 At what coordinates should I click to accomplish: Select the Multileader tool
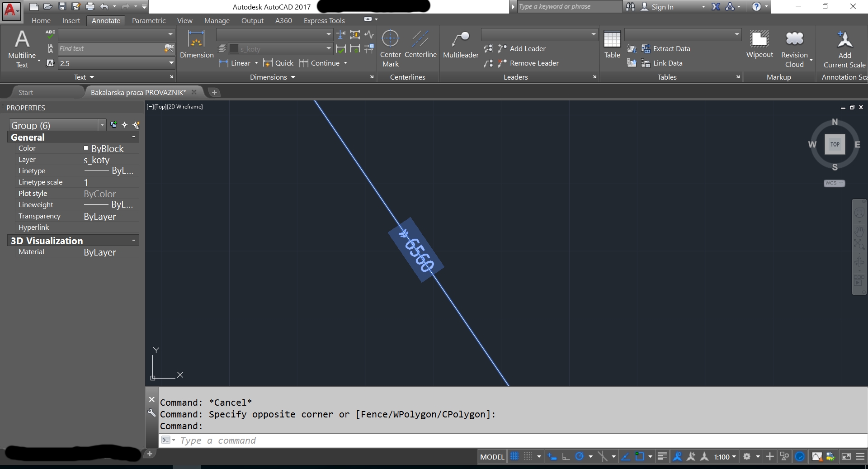pos(460,44)
